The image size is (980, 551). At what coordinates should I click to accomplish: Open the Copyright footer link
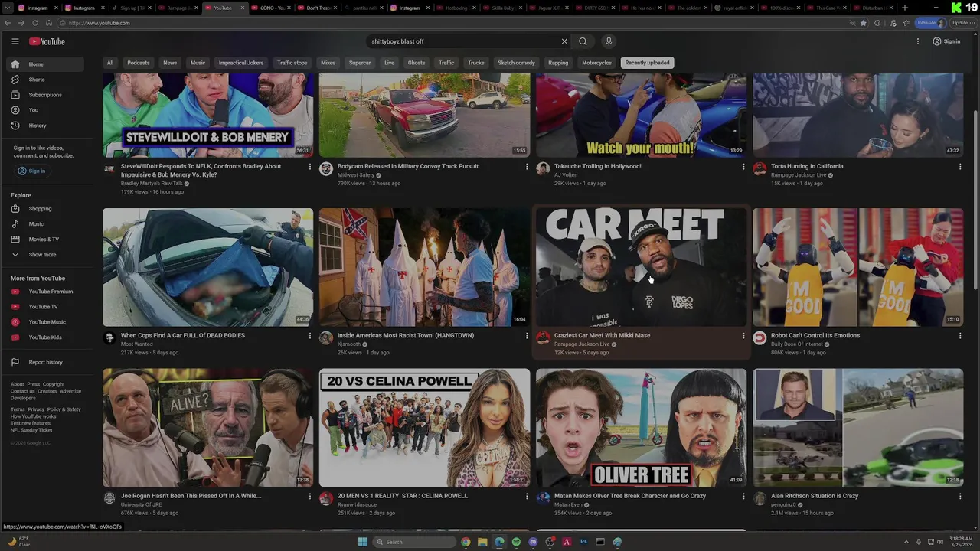pos(54,384)
